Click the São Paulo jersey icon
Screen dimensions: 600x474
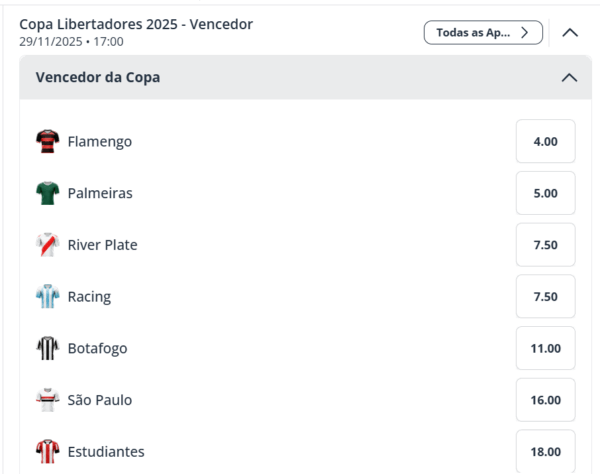(47, 400)
